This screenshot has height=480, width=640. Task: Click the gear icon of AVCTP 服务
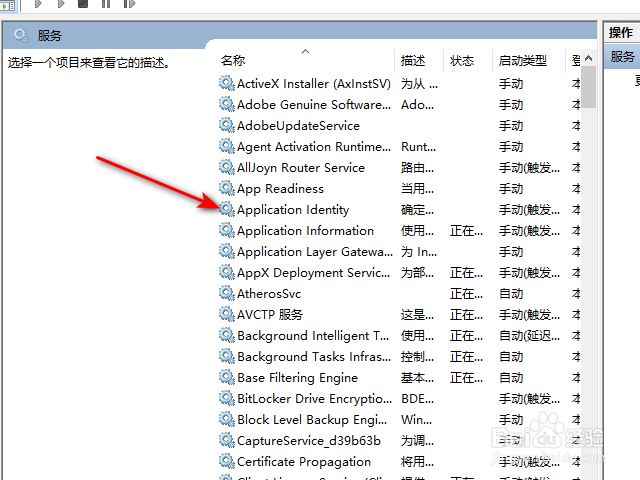coord(227,315)
